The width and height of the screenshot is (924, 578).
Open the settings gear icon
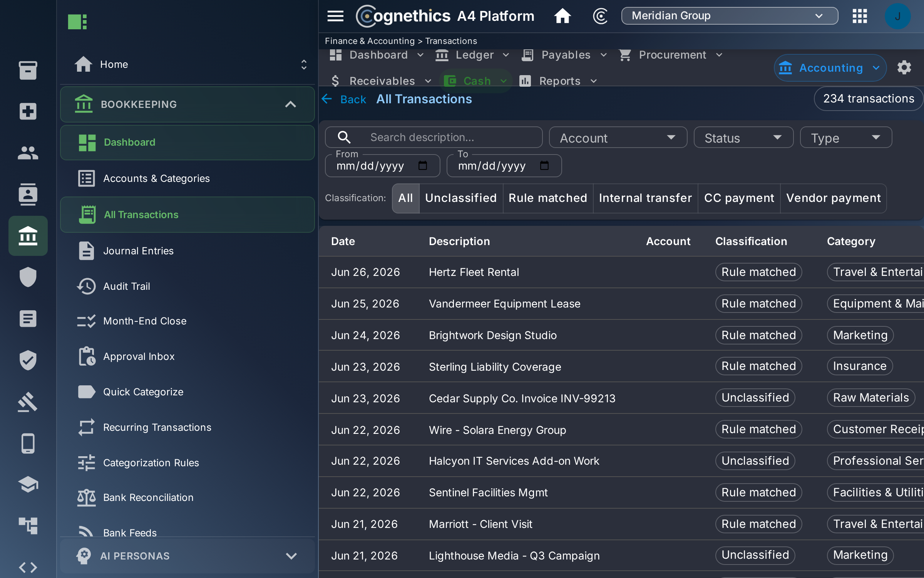tap(904, 68)
